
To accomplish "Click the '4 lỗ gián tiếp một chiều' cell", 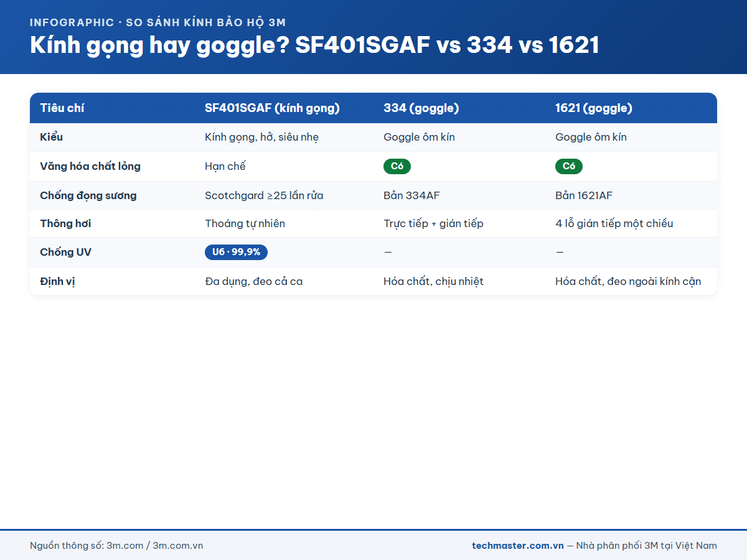I will click(614, 223).
